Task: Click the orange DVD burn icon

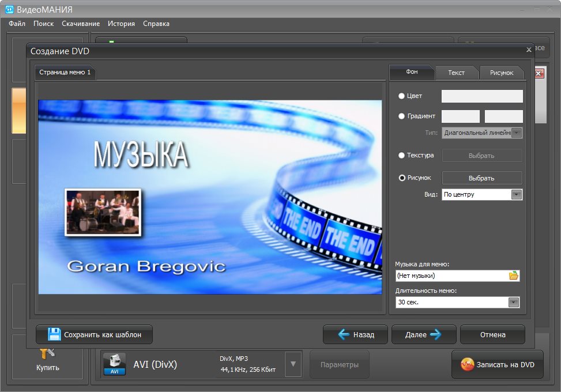Action: [x=467, y=364]
